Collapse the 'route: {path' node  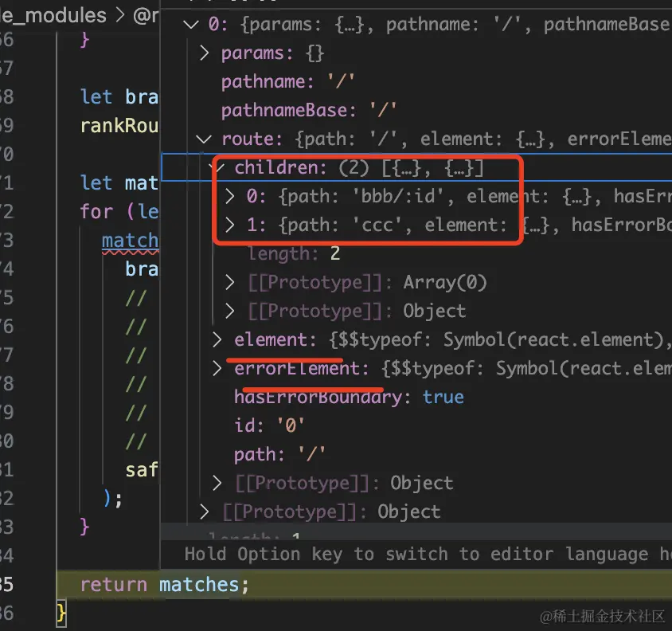(x=204, y=139)
